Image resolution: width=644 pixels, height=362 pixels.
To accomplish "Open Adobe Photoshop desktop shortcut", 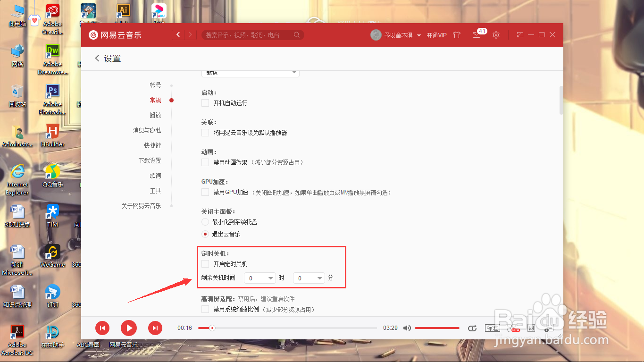I will coord(52,100).
